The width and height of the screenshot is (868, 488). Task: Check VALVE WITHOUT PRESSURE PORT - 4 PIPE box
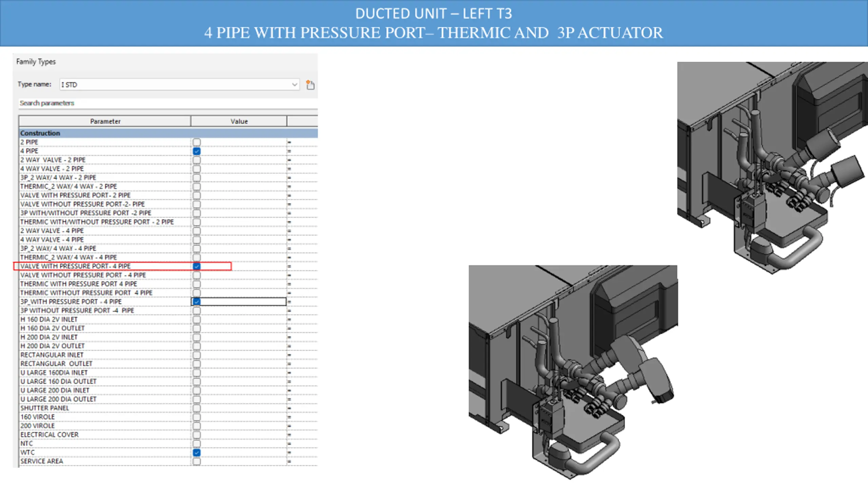click(197, 275)
